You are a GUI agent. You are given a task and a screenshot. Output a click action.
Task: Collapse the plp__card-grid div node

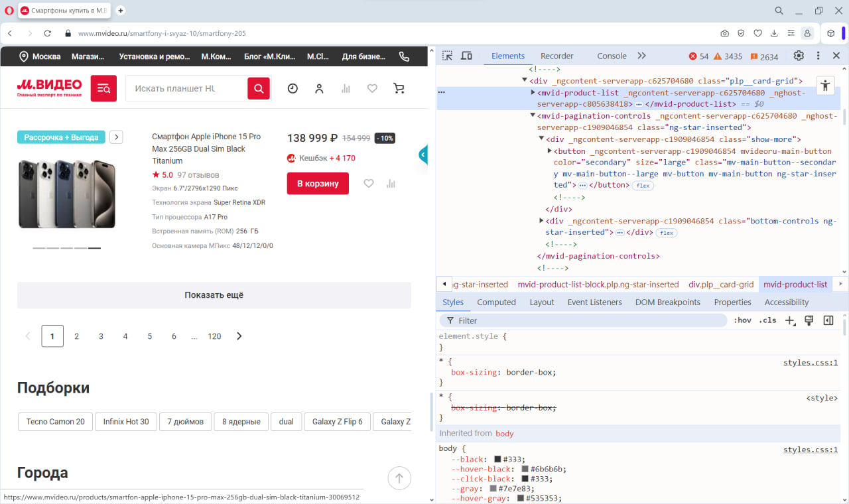click(525, 81)
